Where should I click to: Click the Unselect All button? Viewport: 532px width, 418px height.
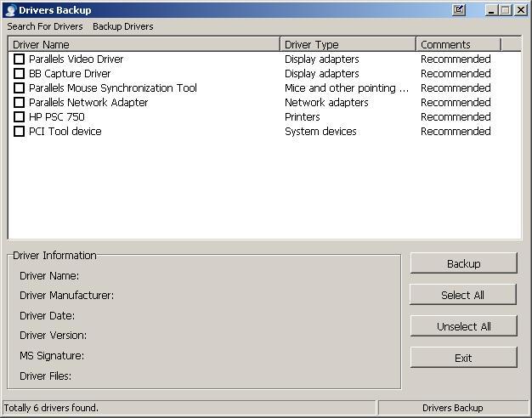pyautogui.click(x=463, y=326)
